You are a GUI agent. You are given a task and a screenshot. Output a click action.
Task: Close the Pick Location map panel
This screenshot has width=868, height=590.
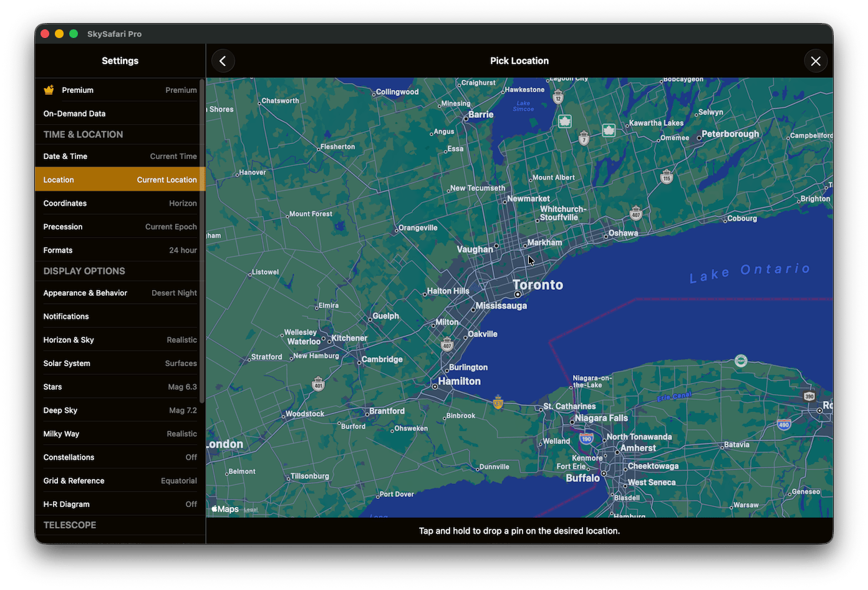pyautogui.click(x=816, y=61)
